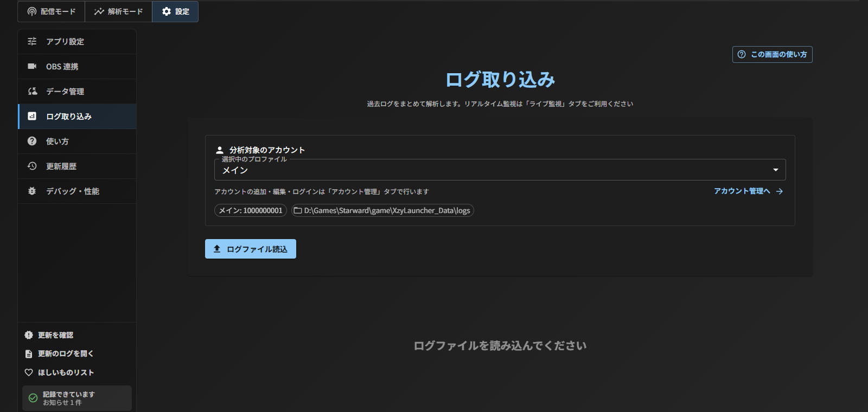Click the 記録できています status notice
868x412 pixels.
click(77, 398)
